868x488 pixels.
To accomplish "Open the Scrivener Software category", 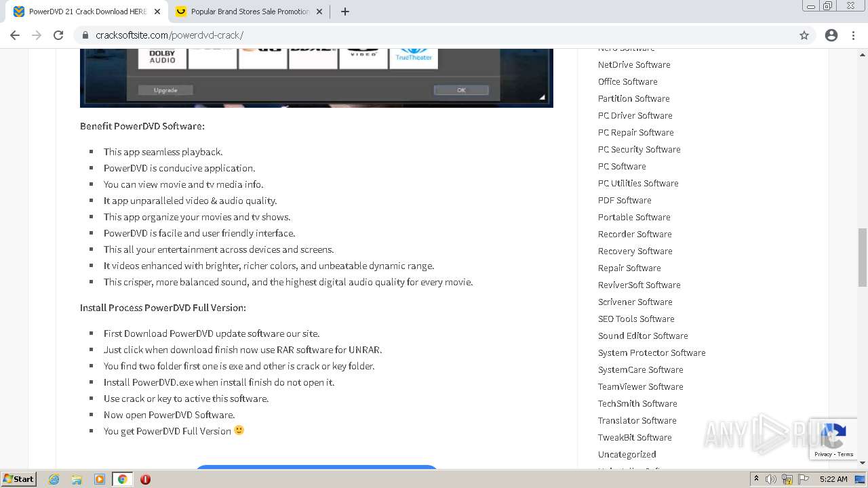I will (x=635, y=302).
